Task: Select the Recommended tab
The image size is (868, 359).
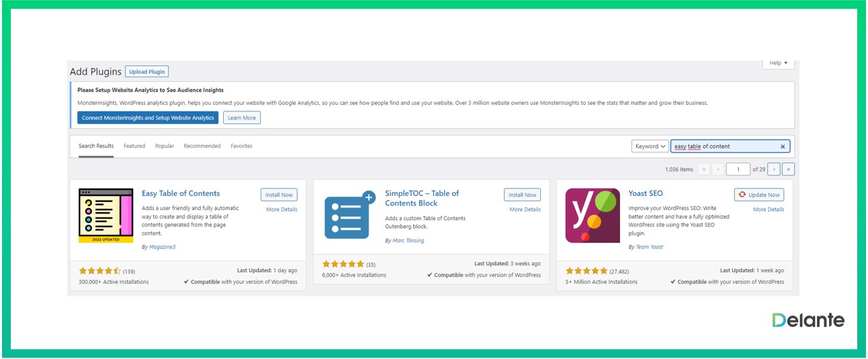Action: click(202, 146)
